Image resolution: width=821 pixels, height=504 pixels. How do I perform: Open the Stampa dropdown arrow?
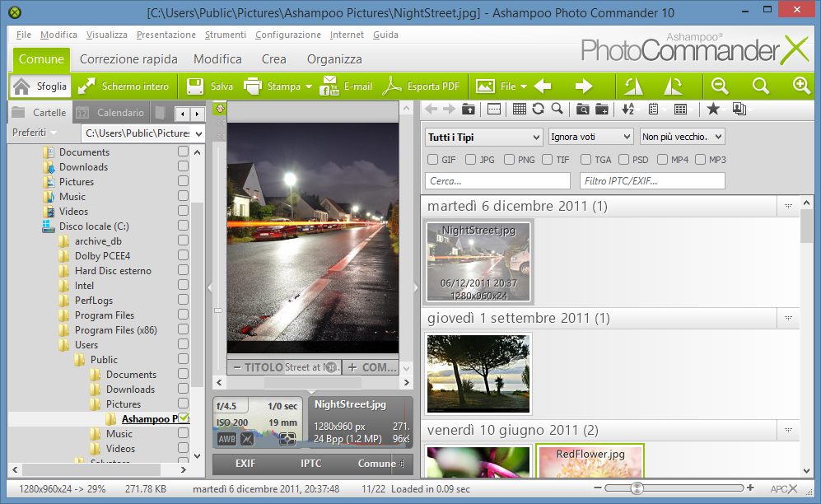[x=309, y=86]
